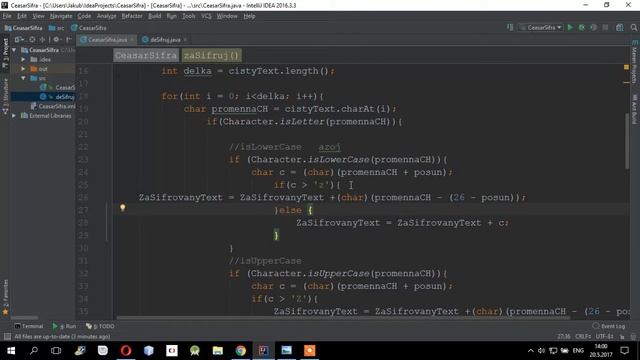Collapse the CeasarSifra project root node
The height and width of the screenshot is (360, 640).
(14, 50)
